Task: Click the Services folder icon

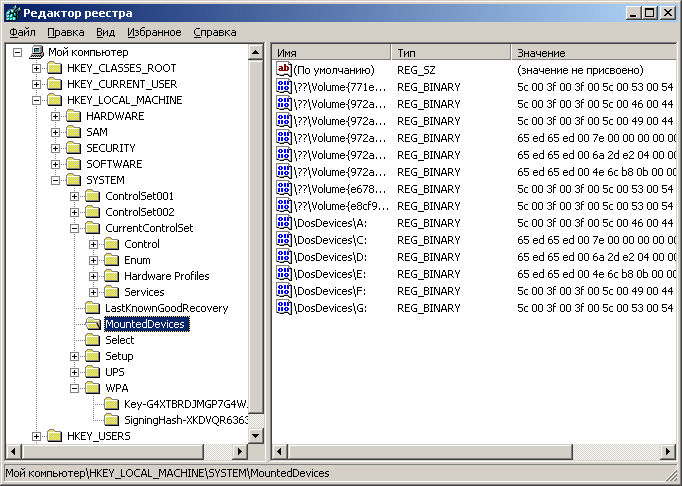Action: (112, 292)
